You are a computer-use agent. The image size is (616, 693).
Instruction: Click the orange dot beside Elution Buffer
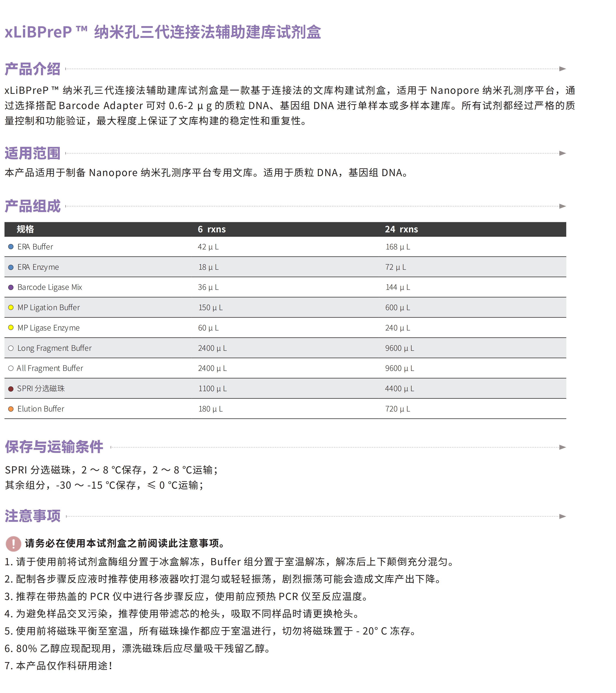point(11,409)
